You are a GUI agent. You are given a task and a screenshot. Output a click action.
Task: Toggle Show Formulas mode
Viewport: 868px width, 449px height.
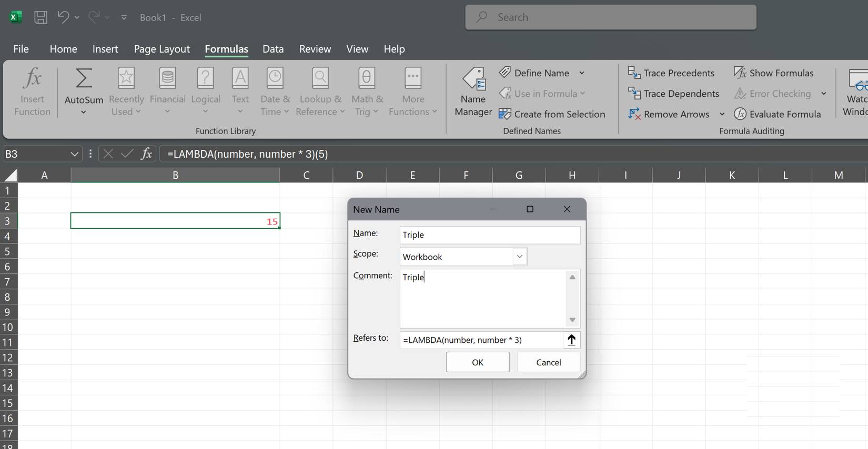tap(773, 73)
